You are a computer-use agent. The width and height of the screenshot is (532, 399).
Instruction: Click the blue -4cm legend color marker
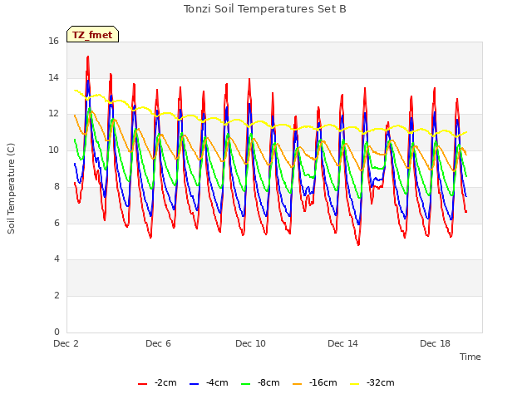point(194,384)
